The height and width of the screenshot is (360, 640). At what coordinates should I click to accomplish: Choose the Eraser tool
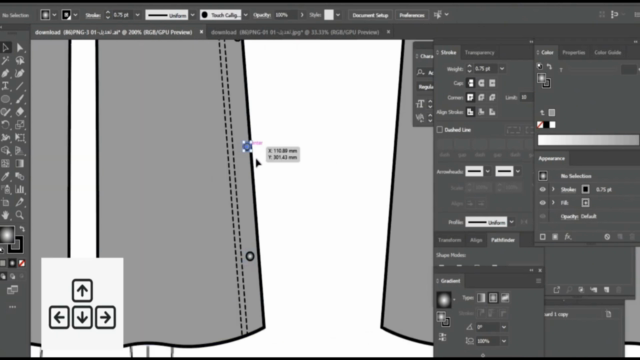coord(20,112)
